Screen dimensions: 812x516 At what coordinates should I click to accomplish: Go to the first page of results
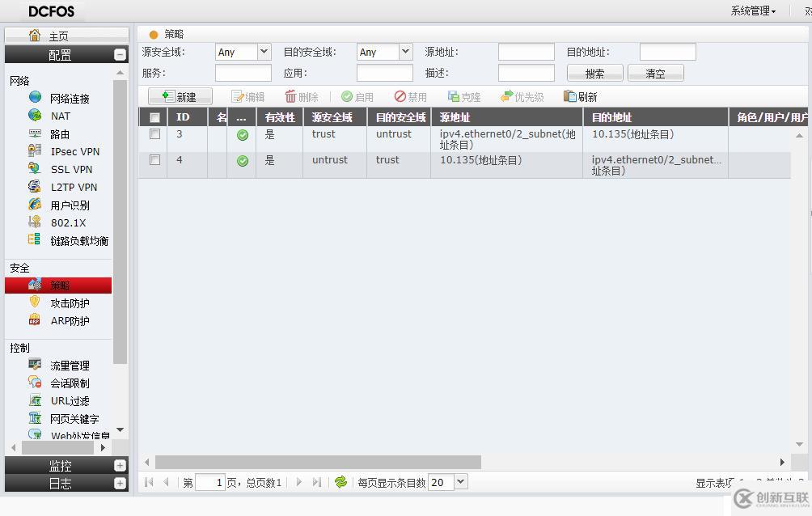[149, 482]
